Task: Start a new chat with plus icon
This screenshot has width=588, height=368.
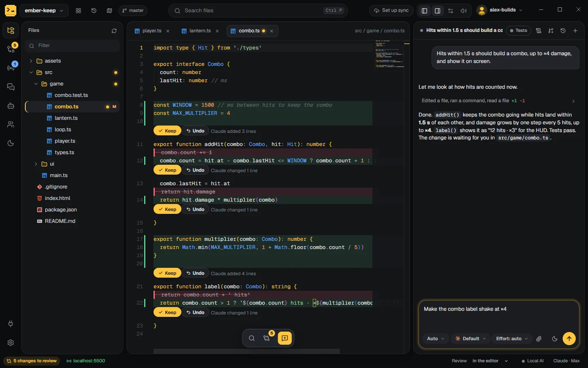Action: tap(575, 31)
